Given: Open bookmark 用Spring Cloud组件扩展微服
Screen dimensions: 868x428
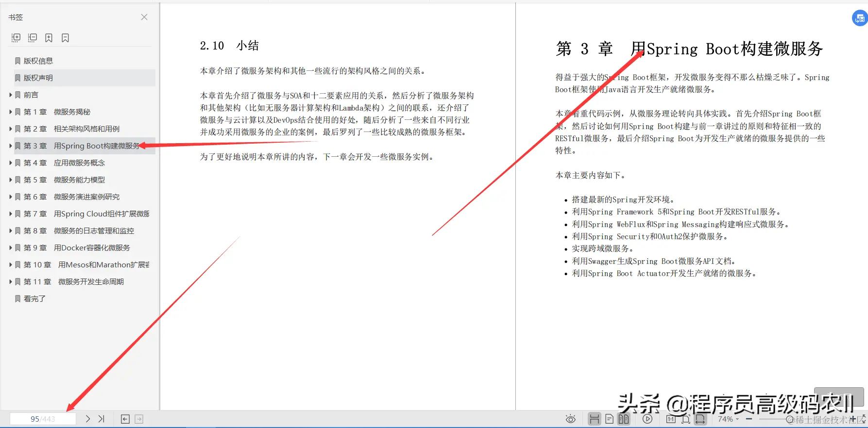Looking at the screenshot, I should [x=102, y=214].
